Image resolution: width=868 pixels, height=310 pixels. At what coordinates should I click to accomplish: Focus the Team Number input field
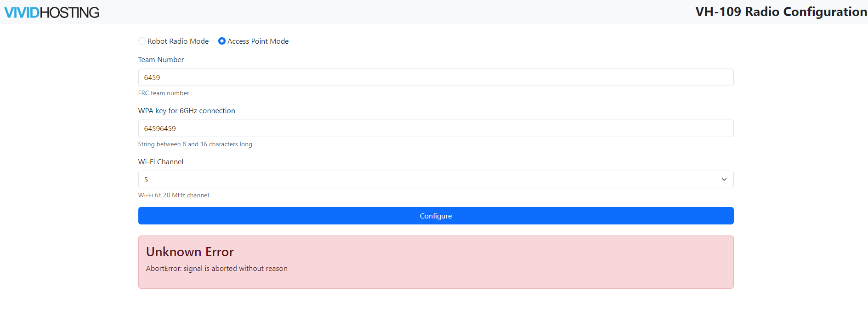click(x=435, y=77)
